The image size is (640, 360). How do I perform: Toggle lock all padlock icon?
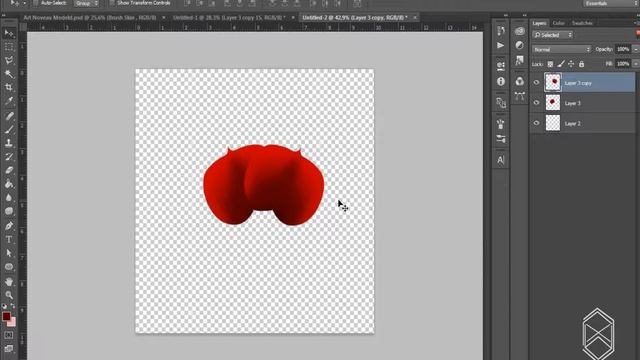(581, 64)
